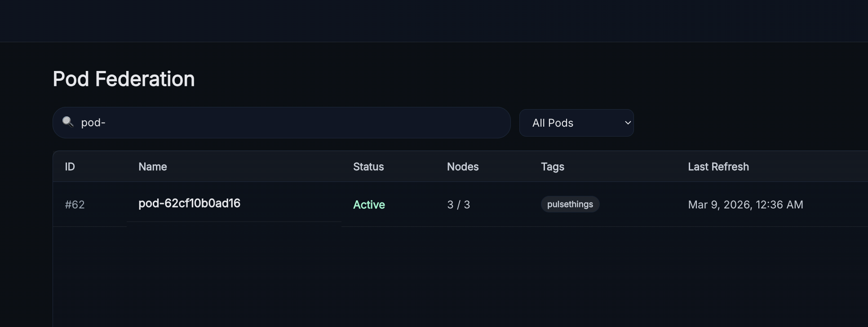The width and height of the screenshot is (868, 327).
Task: Sort by Last Refresh column header
Action: pos(718,167)
